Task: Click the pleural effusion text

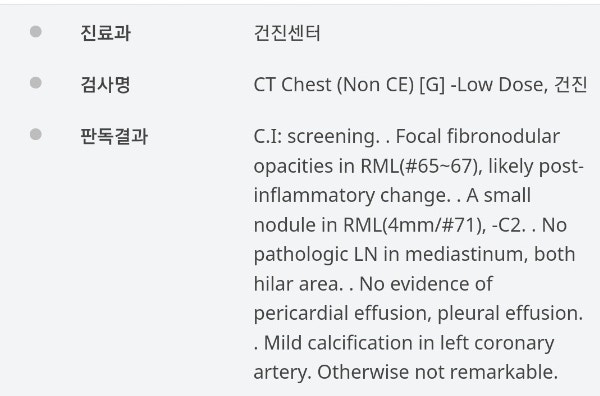Action: pos(510,313)
